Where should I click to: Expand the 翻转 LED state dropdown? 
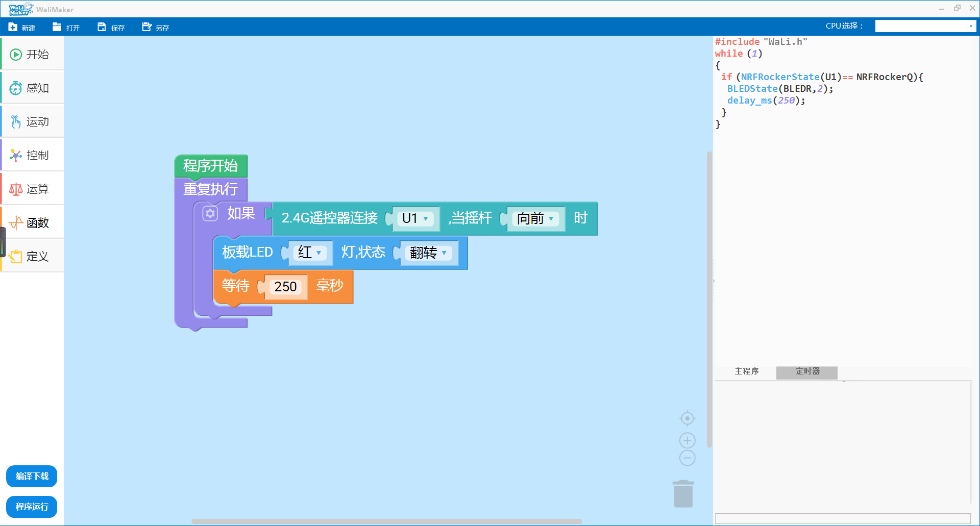428,253
